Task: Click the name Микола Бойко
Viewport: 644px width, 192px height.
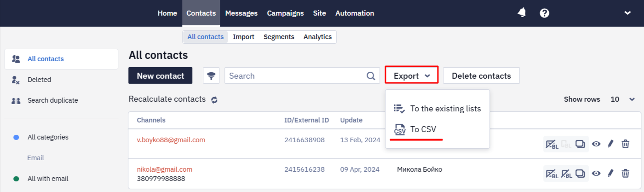Action: pos(420,169)
